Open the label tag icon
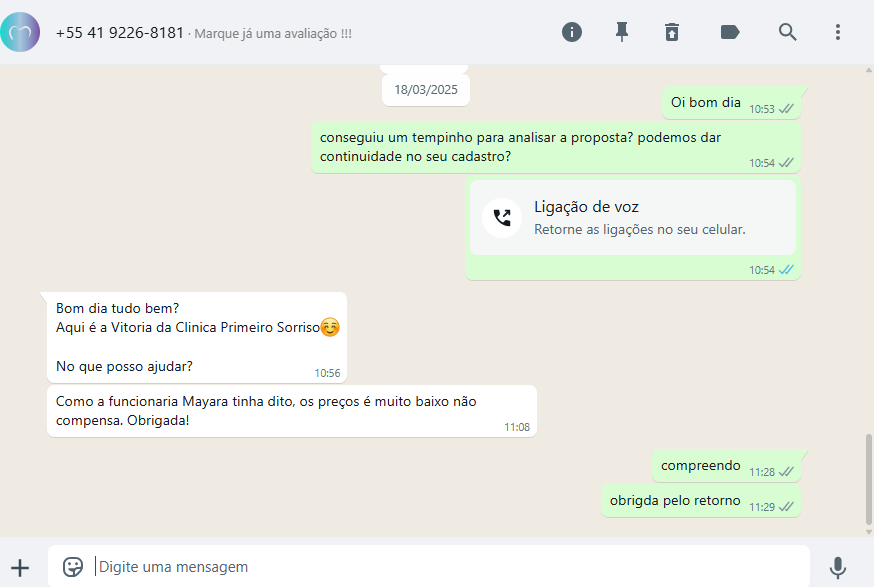 pos(730,32)
